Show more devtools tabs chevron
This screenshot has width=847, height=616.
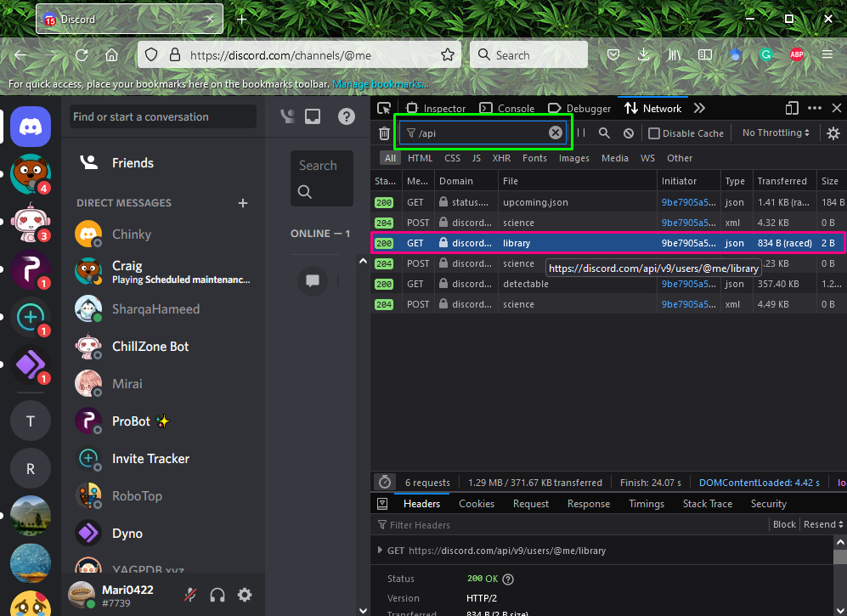pos(699,108)
